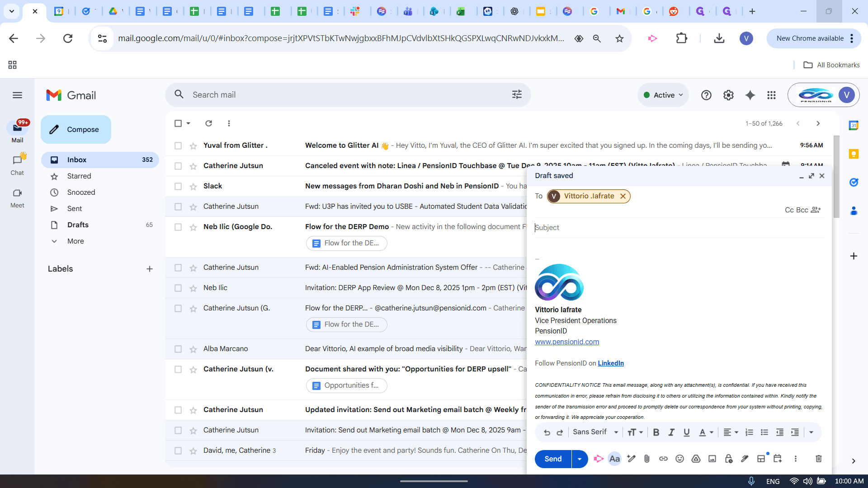Viewport: 868px width, 488px height.
Task: Apply bold formatting in the compose toolbar
Action: pyautogui.click(x=656, y=432)
